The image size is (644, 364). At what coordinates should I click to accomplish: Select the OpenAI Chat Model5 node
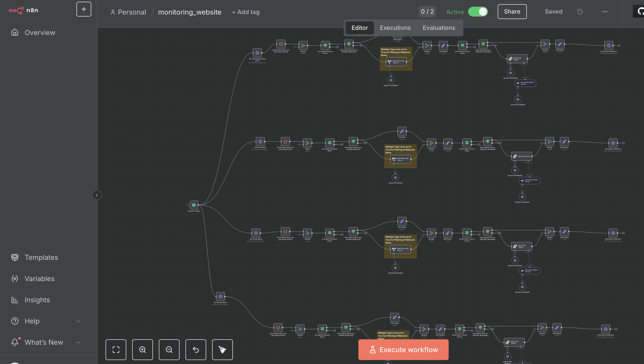522,197
